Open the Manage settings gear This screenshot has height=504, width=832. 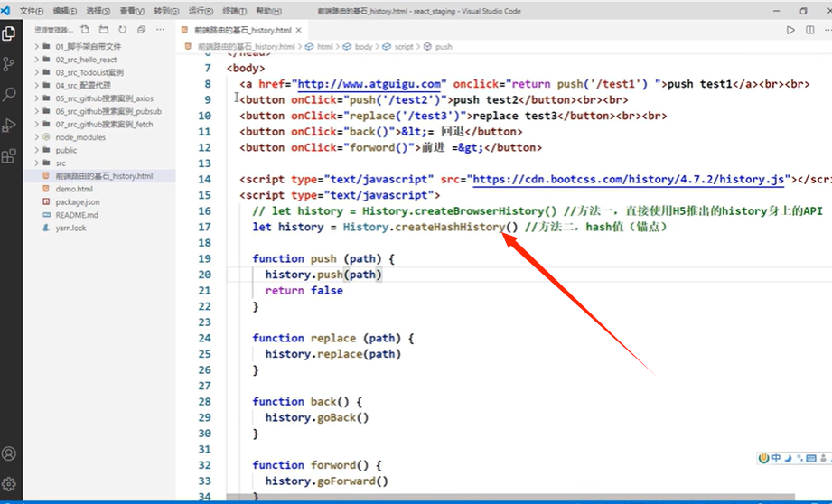(x=9, y=484)
